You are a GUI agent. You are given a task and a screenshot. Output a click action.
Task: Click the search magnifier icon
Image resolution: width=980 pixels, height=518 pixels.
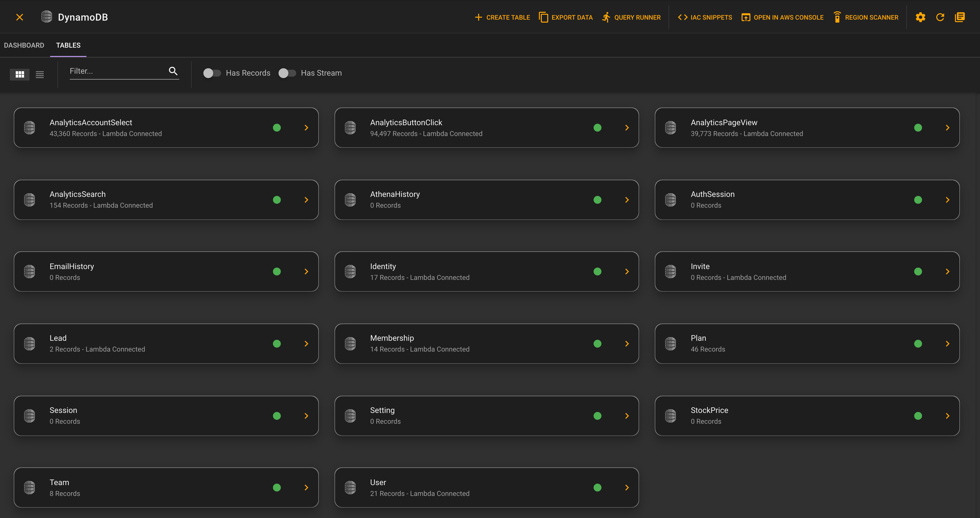173,71
